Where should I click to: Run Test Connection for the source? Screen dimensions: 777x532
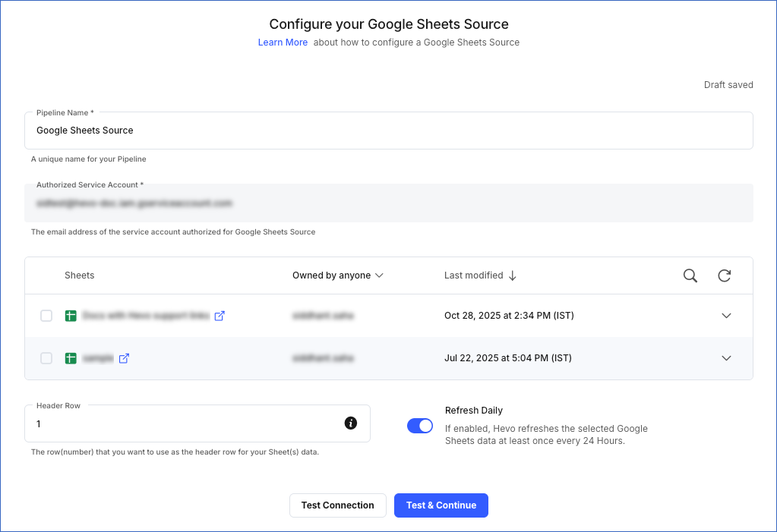pos(337,505)
